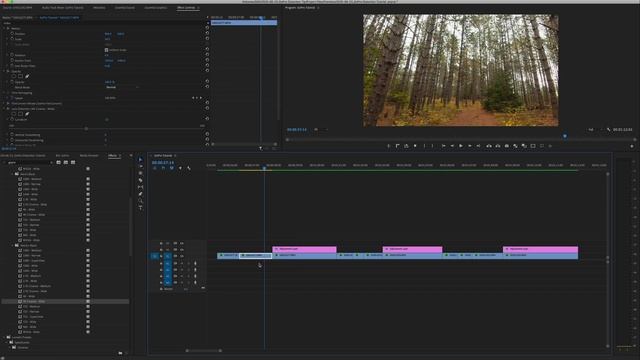Click the Lift button in Program monitor

tap(489, 146)
